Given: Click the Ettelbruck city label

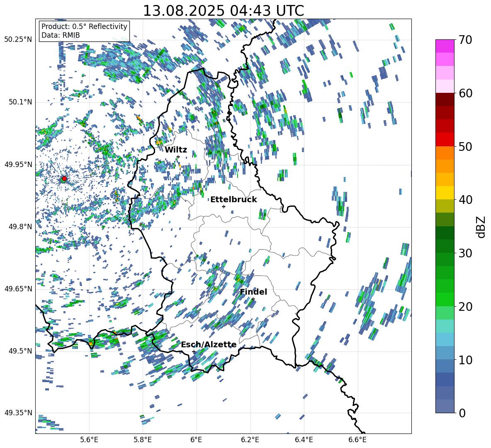Looking at the screenshot, I should click(233, 200).
